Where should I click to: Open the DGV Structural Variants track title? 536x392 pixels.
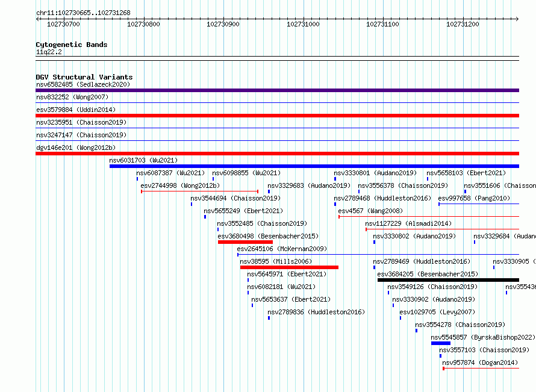[x=84, y=77]
